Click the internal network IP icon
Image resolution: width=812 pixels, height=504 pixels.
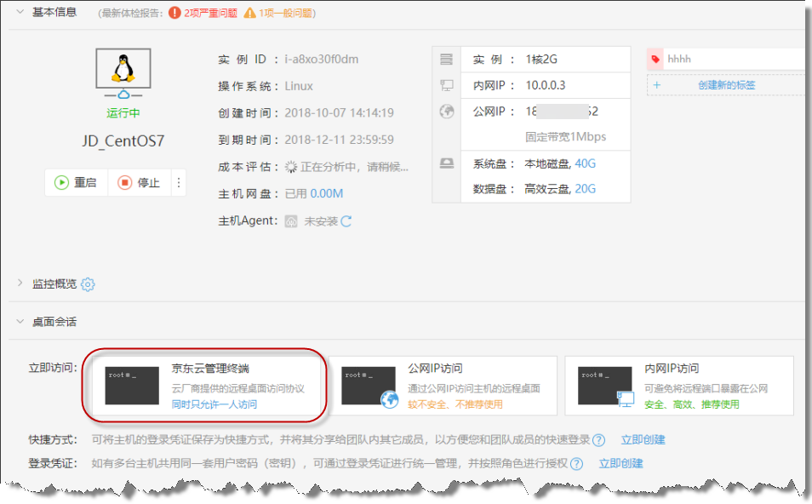pyautogui.click(x=446, y=85)
